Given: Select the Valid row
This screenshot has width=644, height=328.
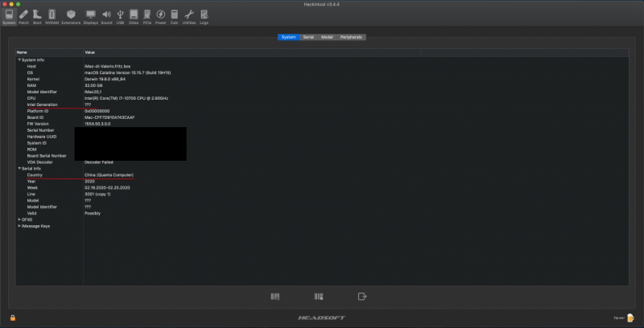Looking at the screenshot, I should (322, 213).
